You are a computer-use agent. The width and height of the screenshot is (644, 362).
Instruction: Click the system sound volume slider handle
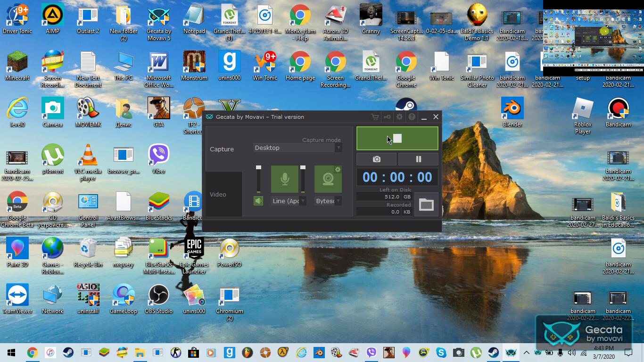pyautogui.click(x=258, y=167)
